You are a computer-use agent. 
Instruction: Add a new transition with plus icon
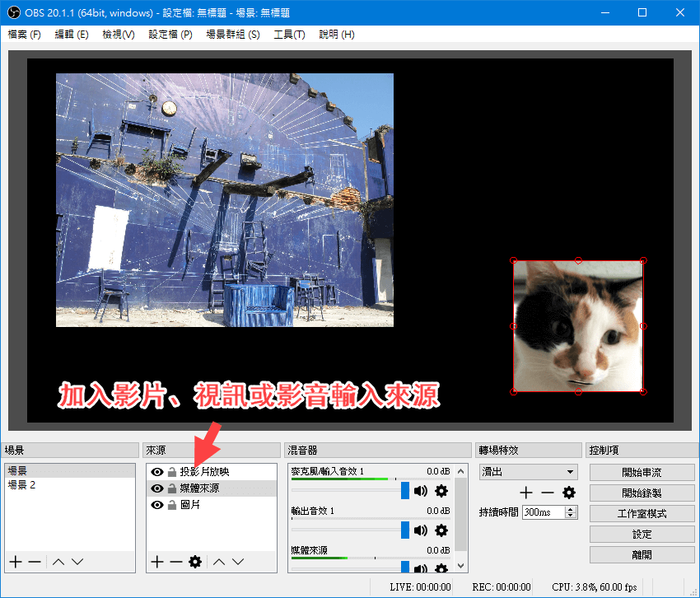[526, 493]
